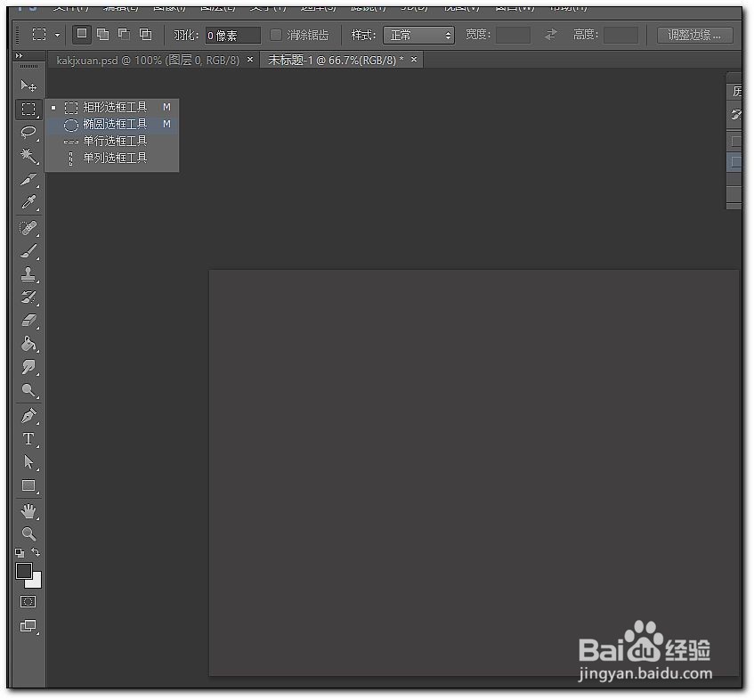Screen dimensions: 754x700
Task: Change screen mode
Action: [28, 625]
